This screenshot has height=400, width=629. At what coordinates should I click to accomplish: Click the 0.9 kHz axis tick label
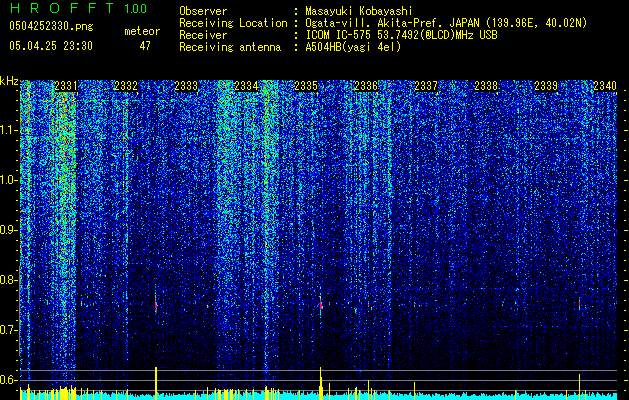coord(9,230)
